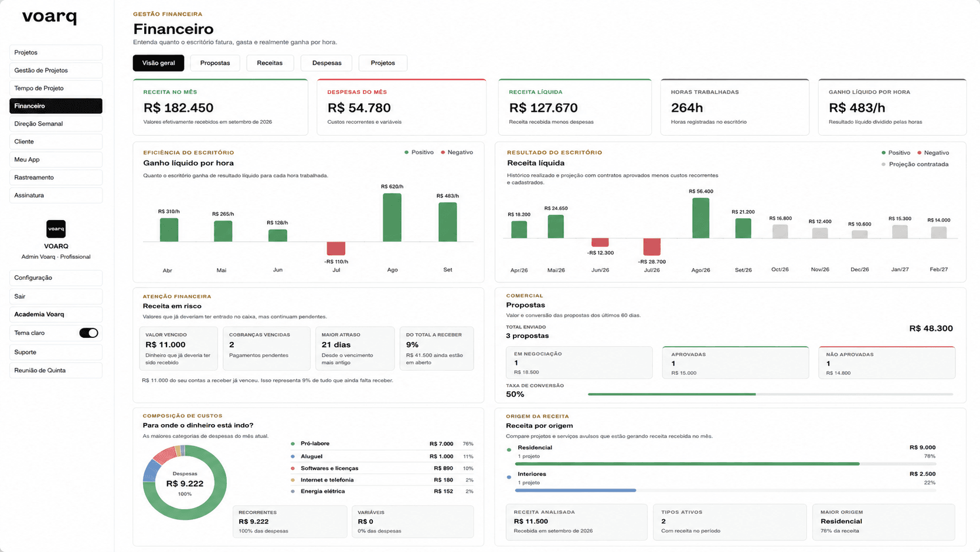Select the Despesas tab

click(x=326, y=63)
